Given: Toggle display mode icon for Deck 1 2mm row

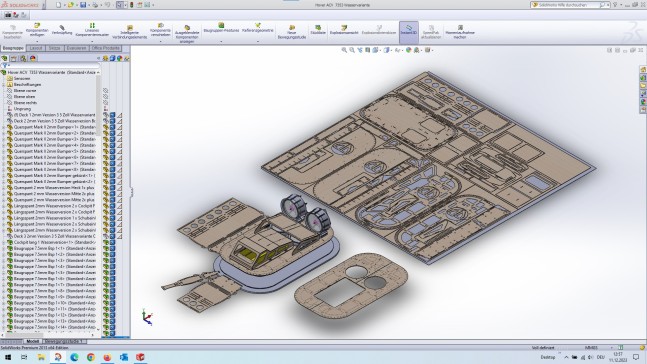Looking at the screenshot, I should tap(113, 115).
